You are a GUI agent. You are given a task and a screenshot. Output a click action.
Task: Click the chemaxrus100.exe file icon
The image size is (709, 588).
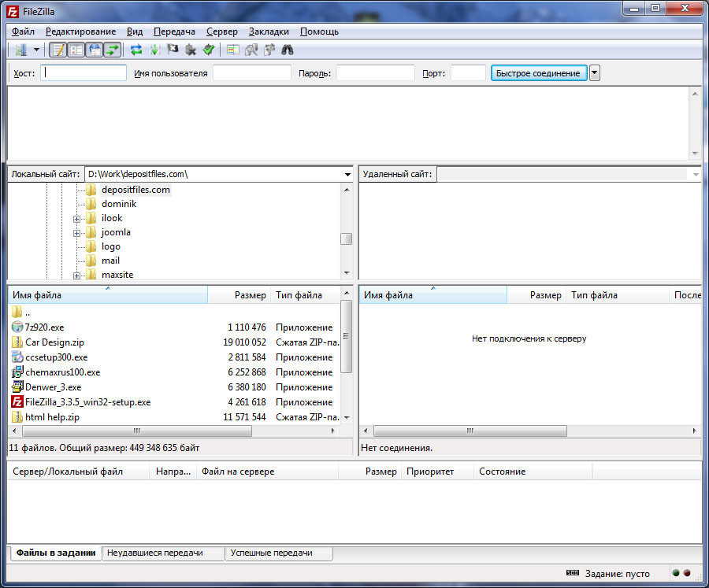pyautogui.click(x=17, y=372)
